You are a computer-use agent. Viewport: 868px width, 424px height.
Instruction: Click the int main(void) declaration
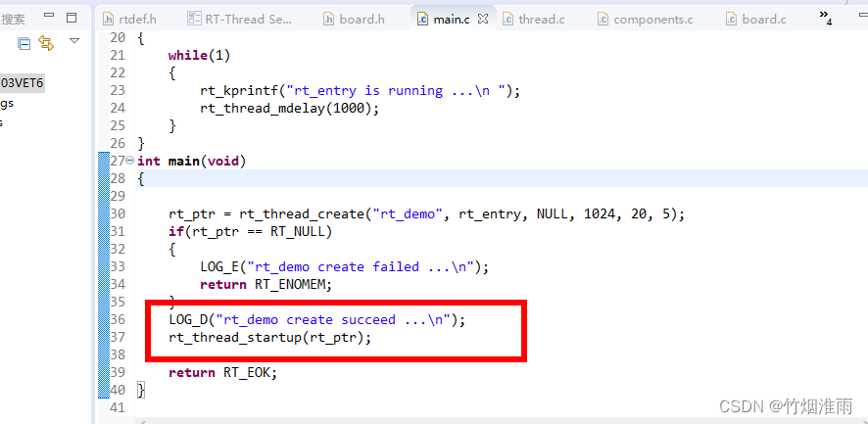pyautogui.click(x=192, y=161)
